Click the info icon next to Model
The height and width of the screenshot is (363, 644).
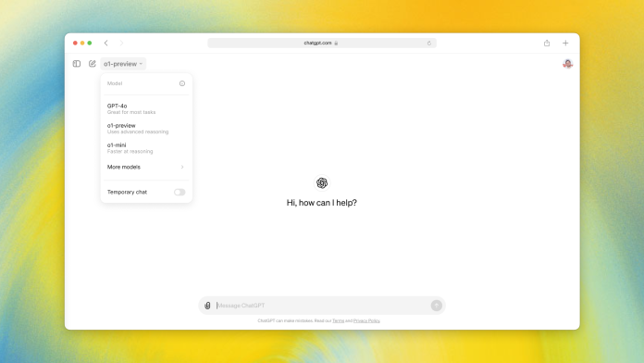click(x=182, y=83)
